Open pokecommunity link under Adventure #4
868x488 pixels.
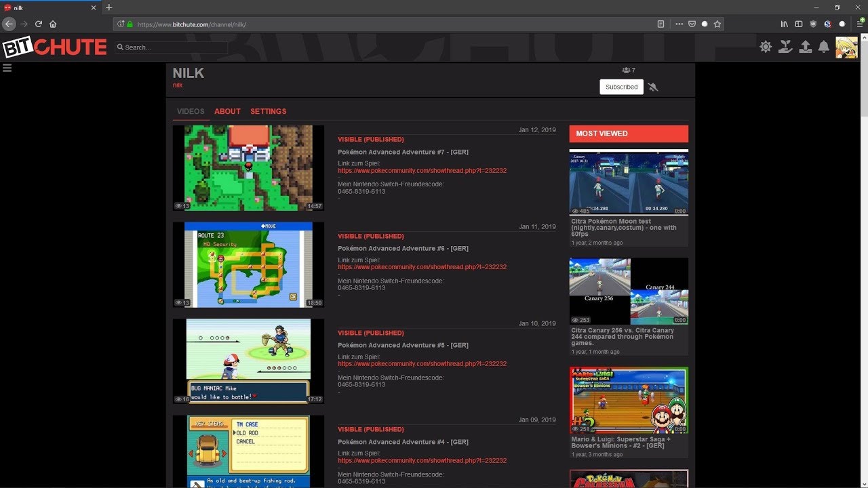pyautogui.click(x=422, y=461)
